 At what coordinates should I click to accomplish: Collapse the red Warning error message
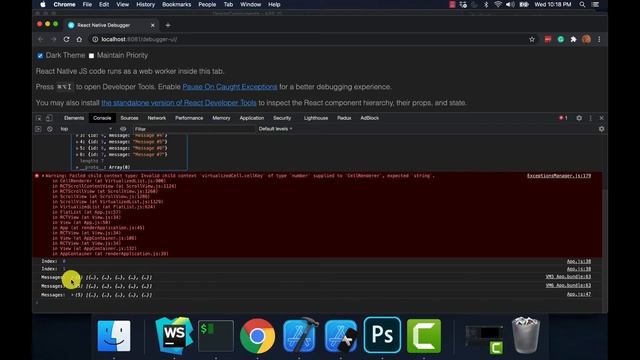[42, 176]
